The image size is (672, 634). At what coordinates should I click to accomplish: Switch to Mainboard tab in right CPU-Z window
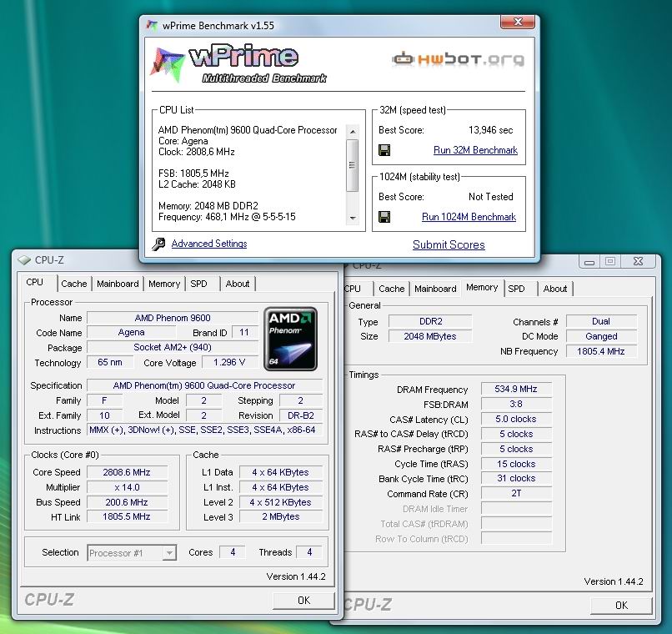(435, 289)
